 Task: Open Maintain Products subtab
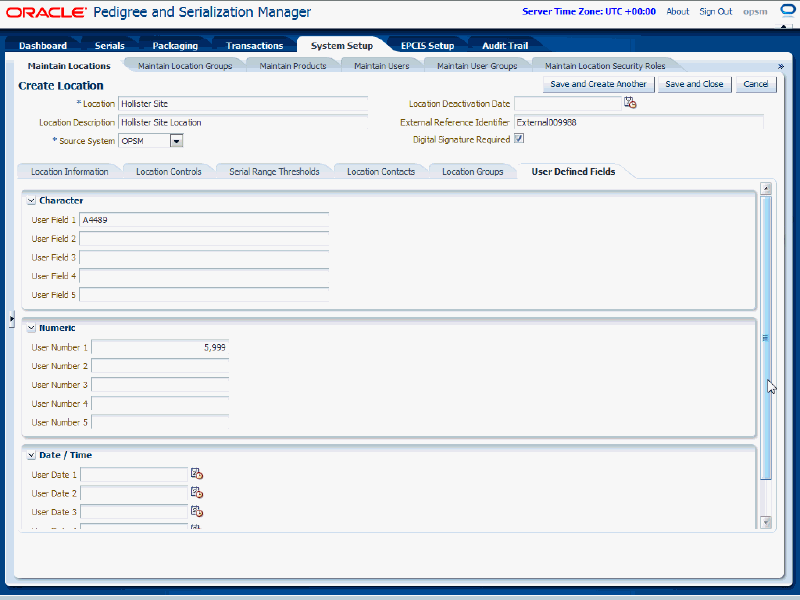click(x=293, y=66)
